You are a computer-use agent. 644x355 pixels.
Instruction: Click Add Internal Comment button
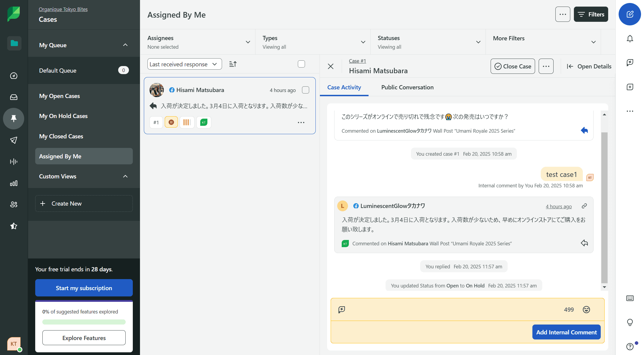(566, 332)
